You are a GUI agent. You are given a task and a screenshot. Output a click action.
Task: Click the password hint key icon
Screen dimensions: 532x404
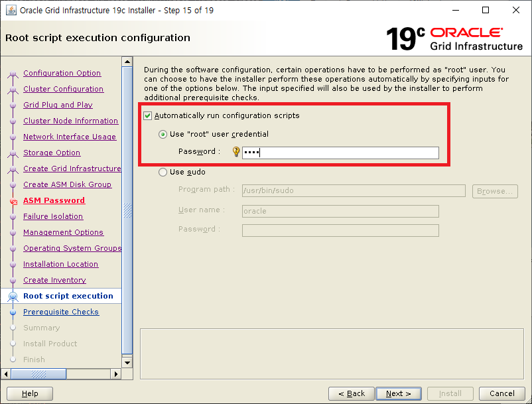[235, 152]
